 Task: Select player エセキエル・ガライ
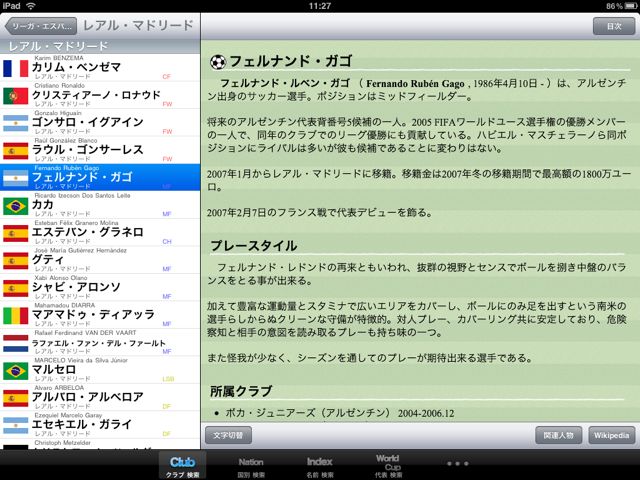tap(82, 424)
